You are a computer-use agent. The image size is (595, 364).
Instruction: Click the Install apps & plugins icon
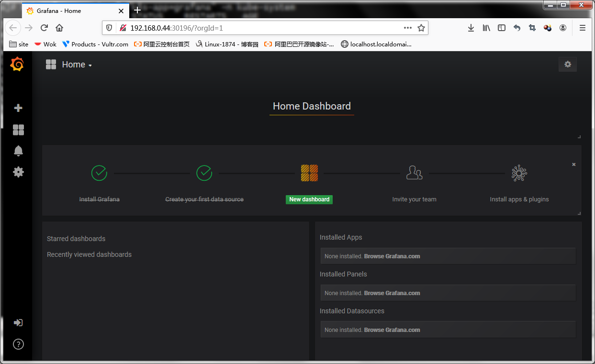tap(519, 173)
